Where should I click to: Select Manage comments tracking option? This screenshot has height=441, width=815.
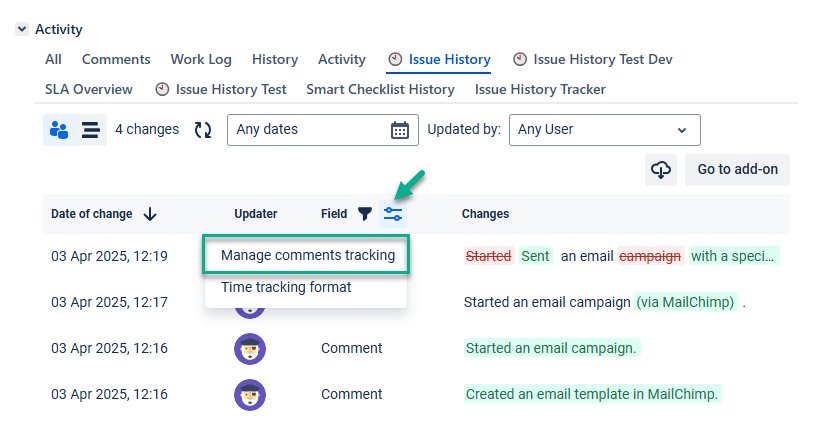[x=308, y=256]
